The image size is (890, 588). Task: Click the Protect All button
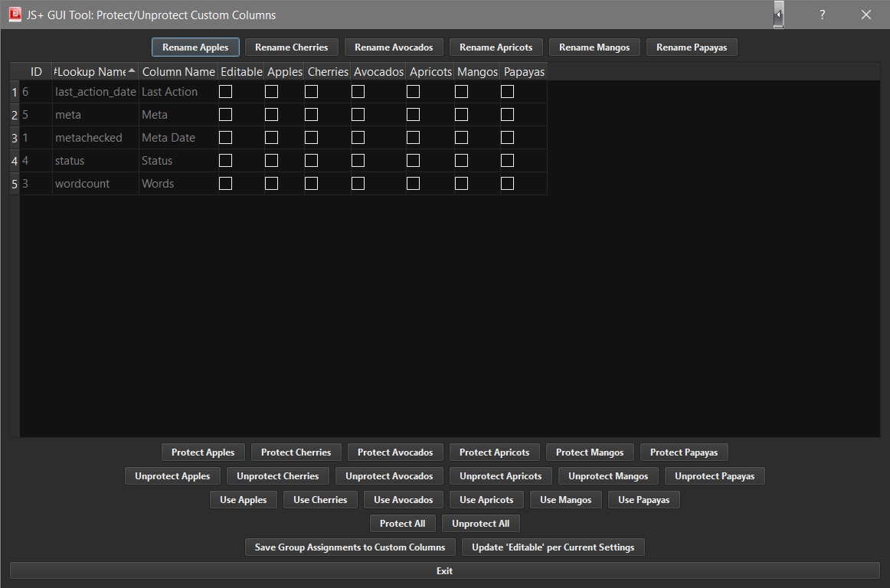pos(402,523)
